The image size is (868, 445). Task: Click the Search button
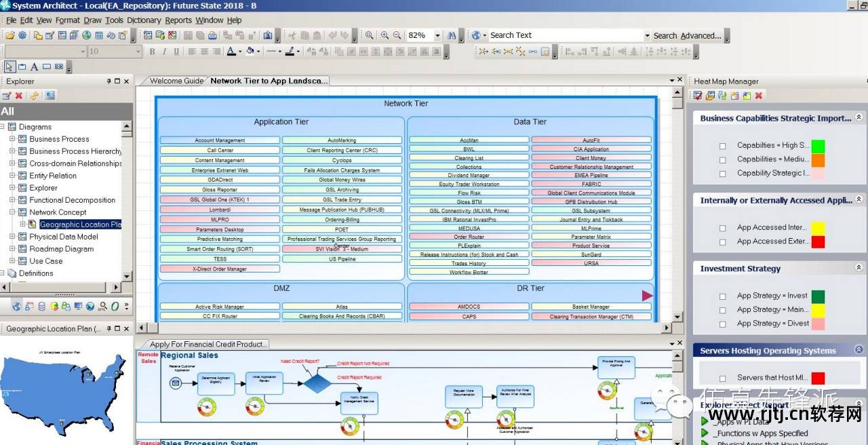click(x=665, y=35)
